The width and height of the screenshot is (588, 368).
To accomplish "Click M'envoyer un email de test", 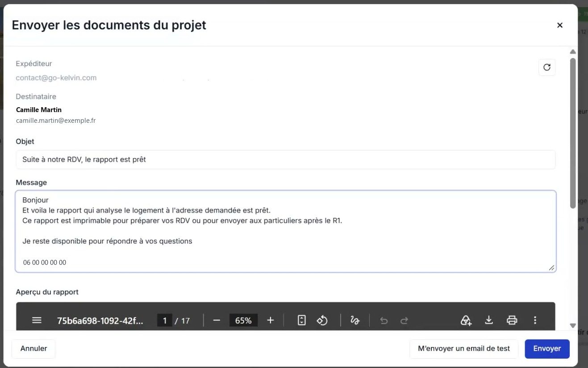I will tap(464, 349).
